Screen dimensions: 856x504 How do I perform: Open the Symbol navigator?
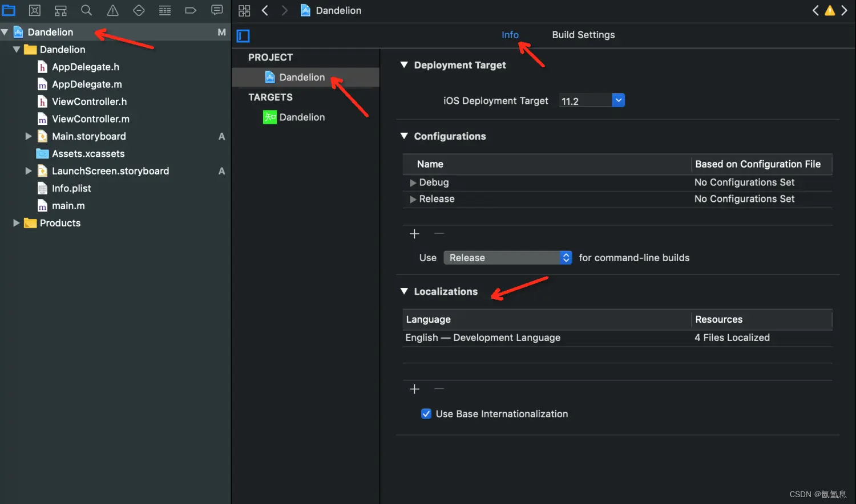pos(60,10)
